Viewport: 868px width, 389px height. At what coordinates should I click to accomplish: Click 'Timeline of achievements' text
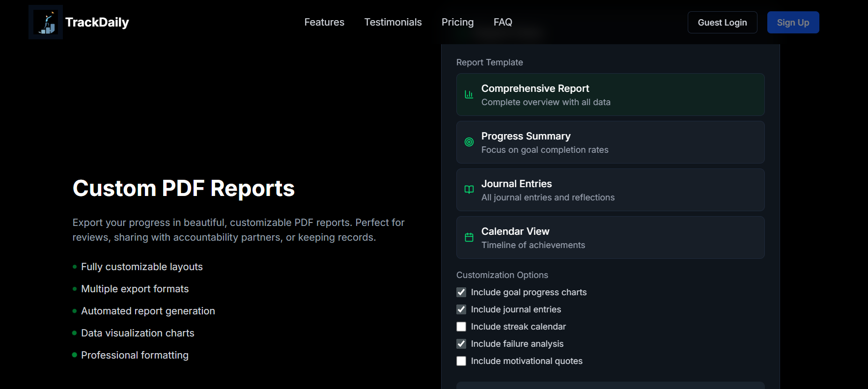coord(533,245)
